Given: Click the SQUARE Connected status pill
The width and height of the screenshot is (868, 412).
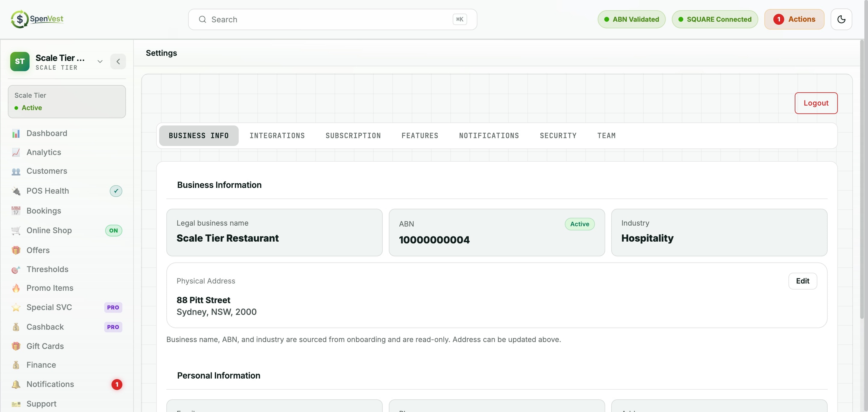Looking at the screenshot, I should tap(715, 19).
